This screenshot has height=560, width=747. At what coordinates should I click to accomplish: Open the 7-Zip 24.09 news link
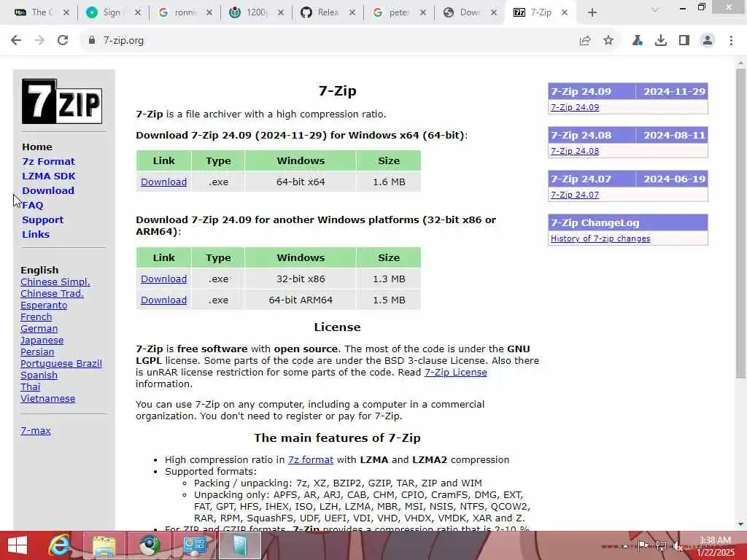point(575,107)
